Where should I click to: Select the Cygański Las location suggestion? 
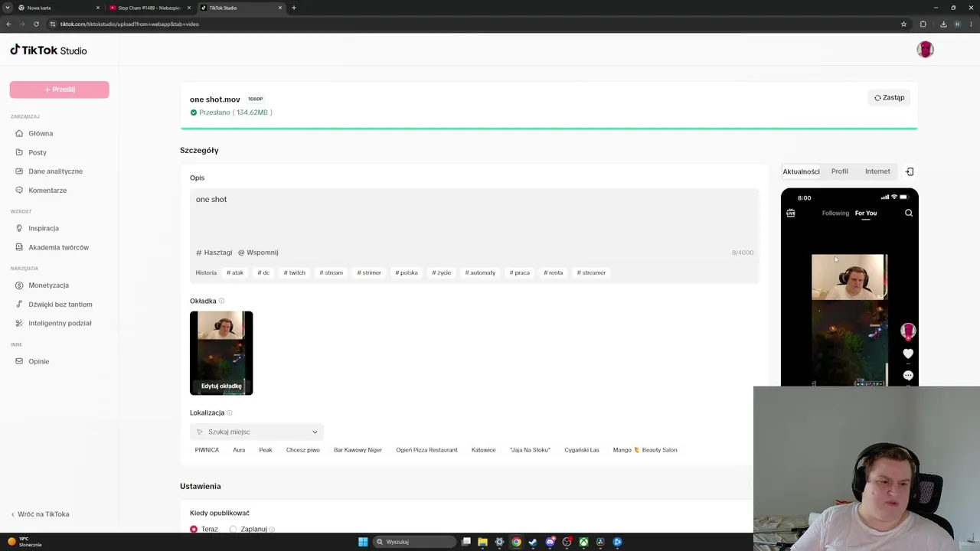582,450
